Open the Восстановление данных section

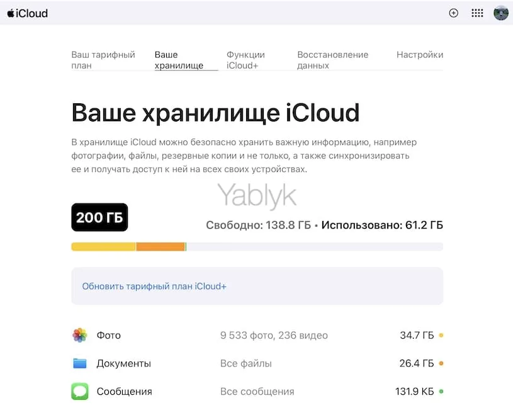tap(332, 60)
